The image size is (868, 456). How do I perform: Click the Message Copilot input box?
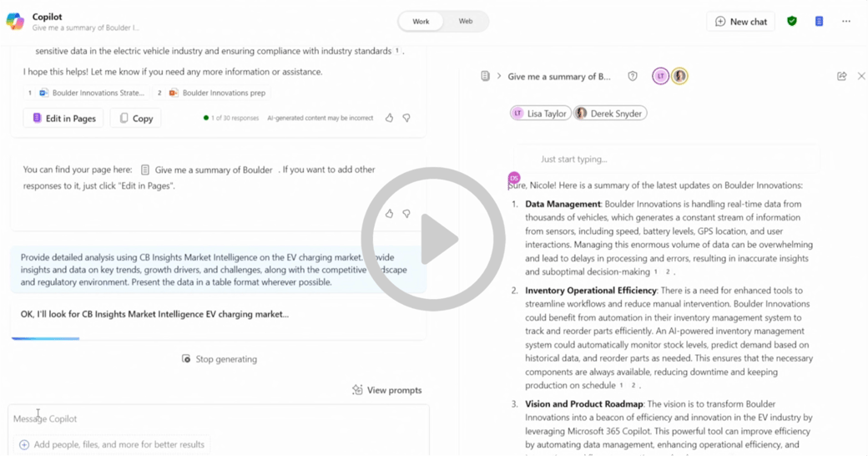click(219, 419)
